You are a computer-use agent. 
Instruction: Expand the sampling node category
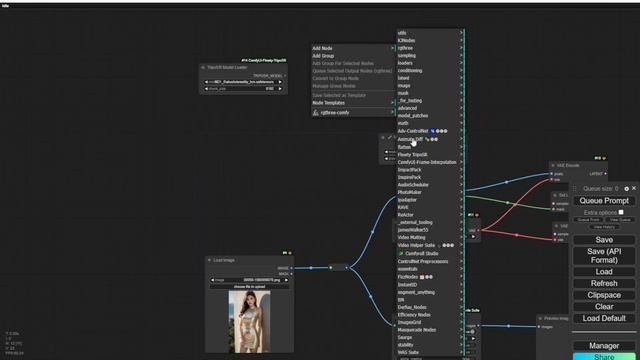pos(430,56)
